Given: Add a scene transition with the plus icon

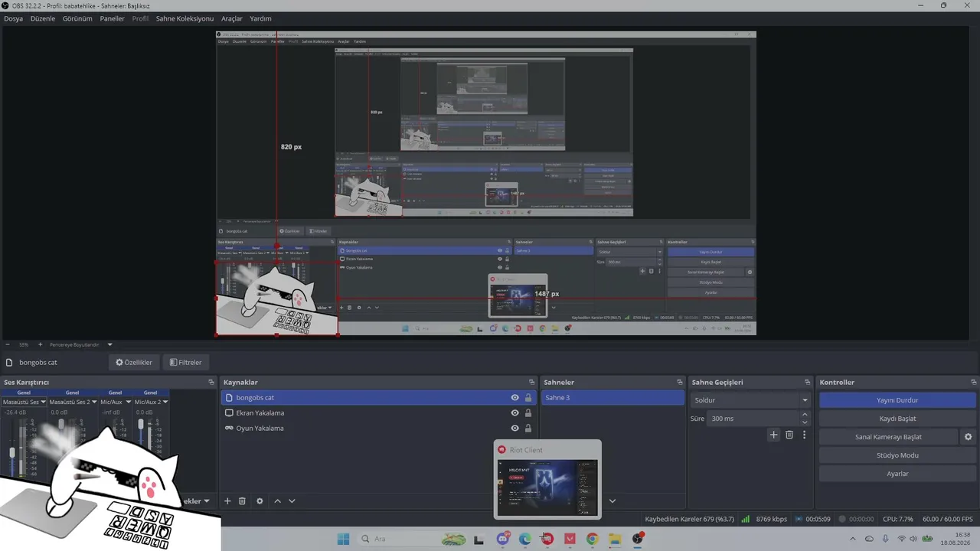Looking at the screenshot, I should pos(773,435).
